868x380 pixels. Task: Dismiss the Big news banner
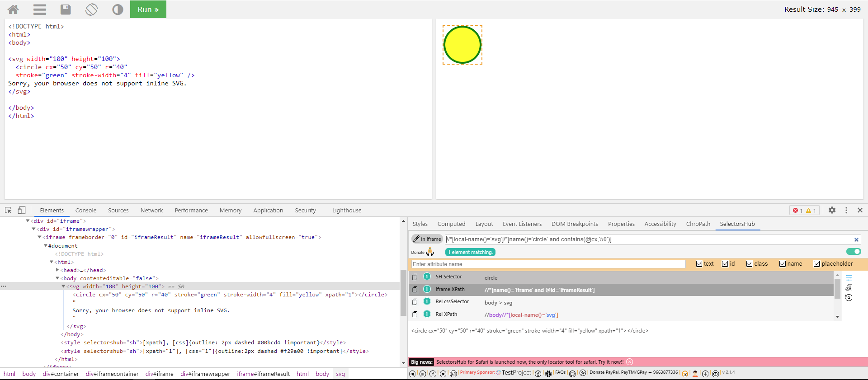(x=630, y=362)
